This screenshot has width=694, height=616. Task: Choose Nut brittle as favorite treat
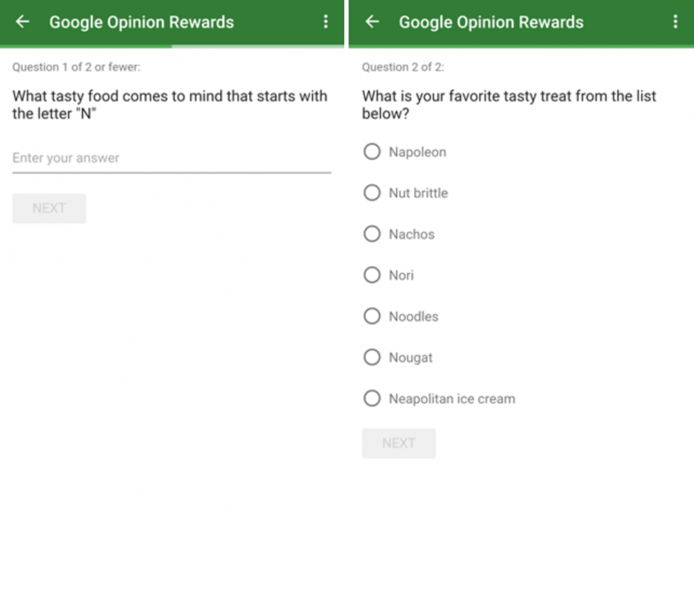(372, 193)
